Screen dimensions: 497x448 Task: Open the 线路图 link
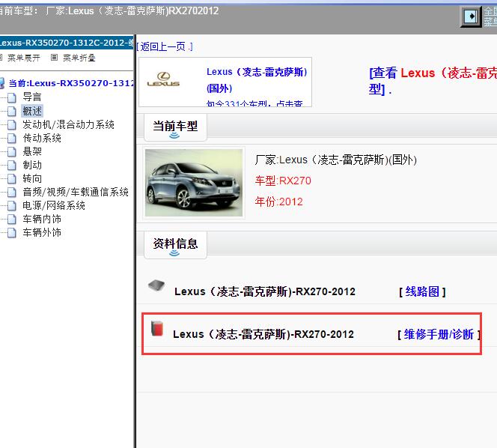point(422,291)
